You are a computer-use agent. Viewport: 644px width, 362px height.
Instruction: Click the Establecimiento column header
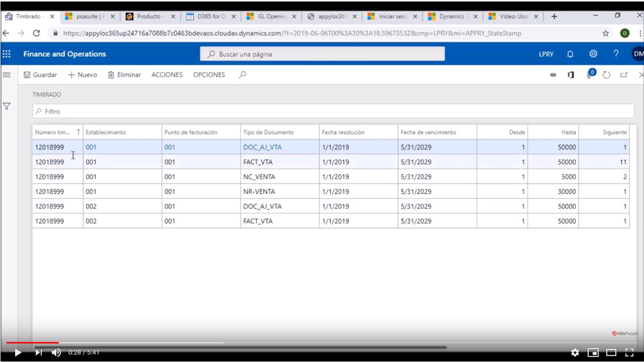pos(122,132)
